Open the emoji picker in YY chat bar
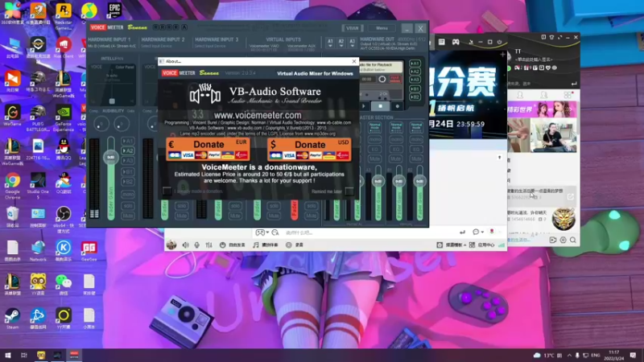The height and width of the screenshot is (362, 644). pos(275,232)
